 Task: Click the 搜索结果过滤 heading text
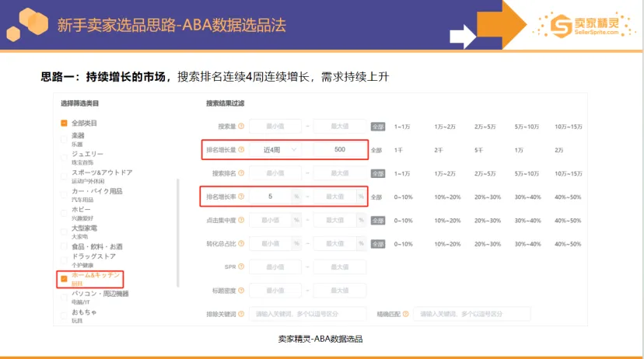(225, 103)
